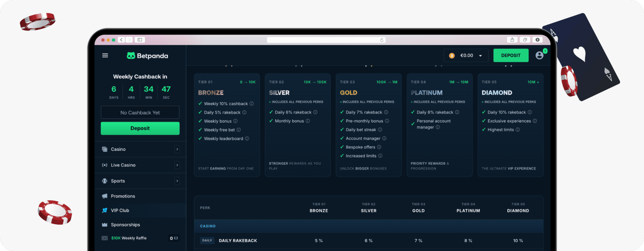Click the browser downloads icon

click(537, 40)
